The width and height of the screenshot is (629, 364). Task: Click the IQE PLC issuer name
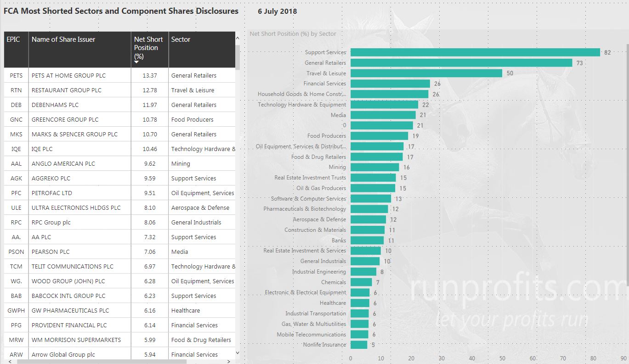tap(42, 149)
